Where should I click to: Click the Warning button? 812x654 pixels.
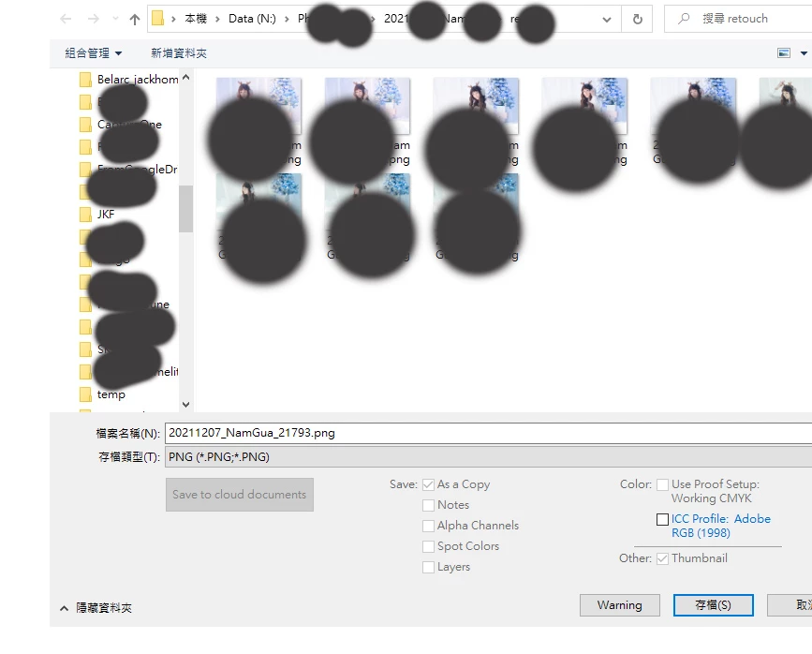click(619, 605)
